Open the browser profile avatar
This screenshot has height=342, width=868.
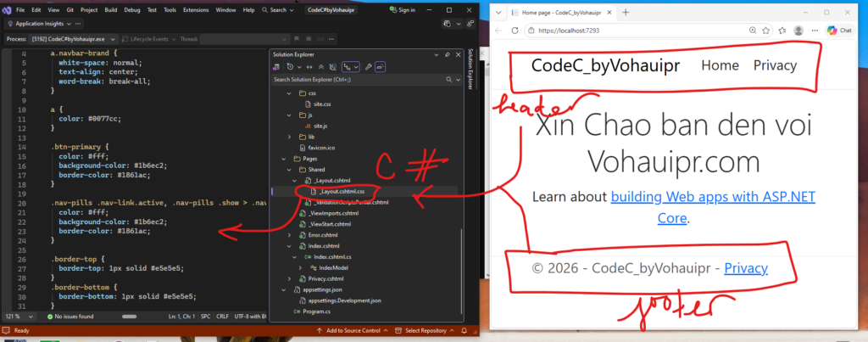coord(798,30)
